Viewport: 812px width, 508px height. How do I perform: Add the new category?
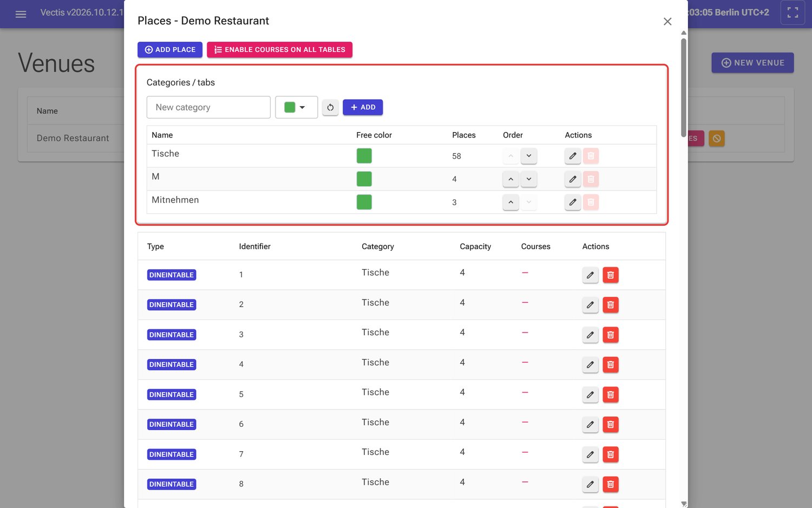tap(363, 107)
